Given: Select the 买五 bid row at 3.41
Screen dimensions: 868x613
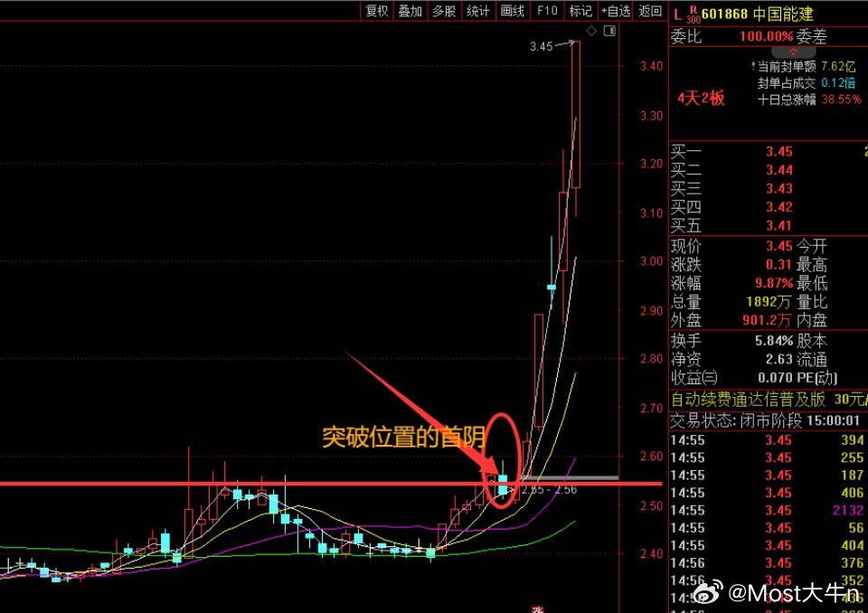Looking at the screenshot, I should [769, 225].
